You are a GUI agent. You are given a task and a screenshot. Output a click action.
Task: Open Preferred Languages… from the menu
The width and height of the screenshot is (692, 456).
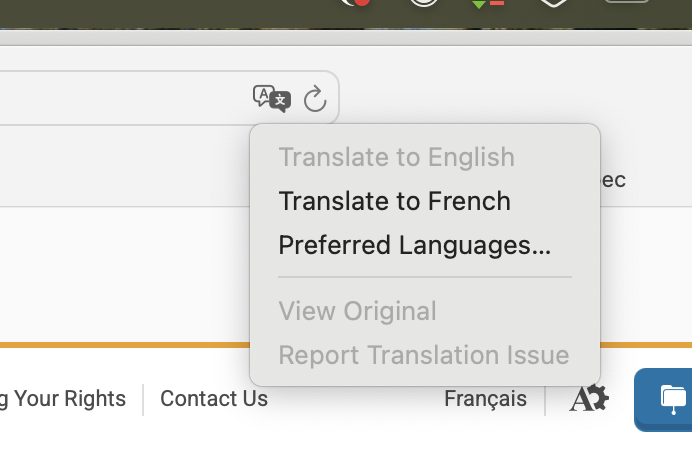click(414, 245)
